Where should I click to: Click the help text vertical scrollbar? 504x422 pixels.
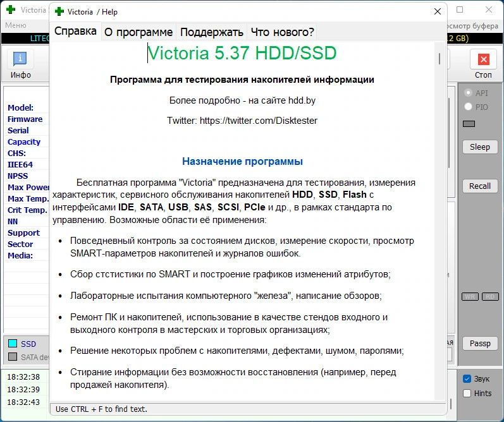(x=439, y=59)
